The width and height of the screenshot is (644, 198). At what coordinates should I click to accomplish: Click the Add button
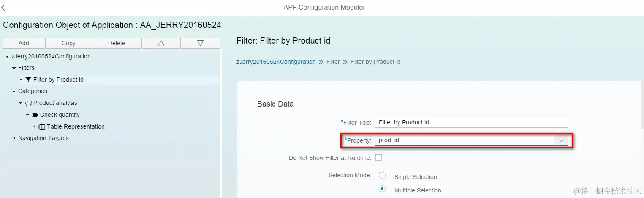(24, 43)
